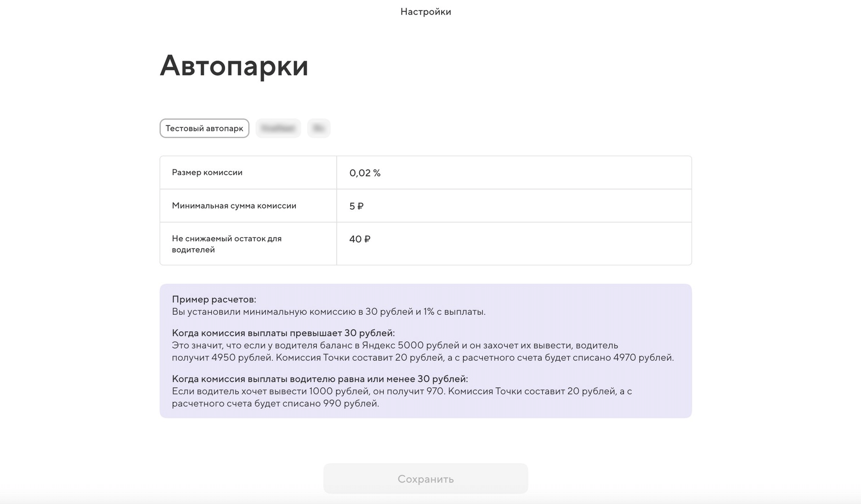This screenshot has height=504, width=861.
Task: Click the Пример расчетов heading
Action: [x=214, y=299]
